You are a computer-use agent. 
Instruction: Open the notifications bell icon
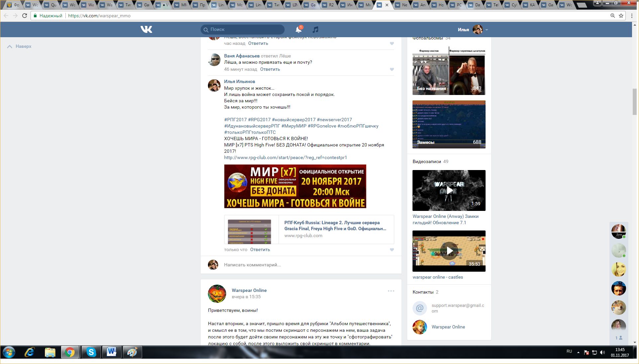298,30
